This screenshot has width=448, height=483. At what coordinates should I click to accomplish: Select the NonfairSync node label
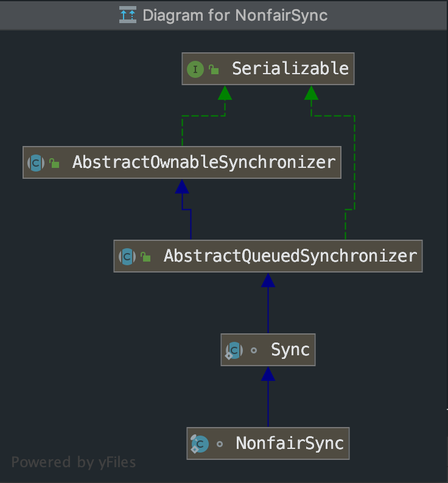[290, 443]
